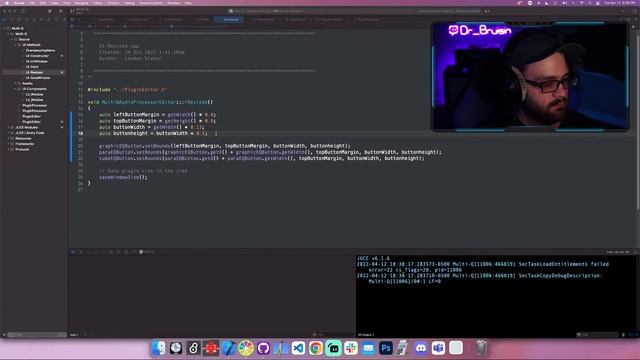Expand the Products group
The width and height of the screenshot is (640, 360).
point(8,149)
